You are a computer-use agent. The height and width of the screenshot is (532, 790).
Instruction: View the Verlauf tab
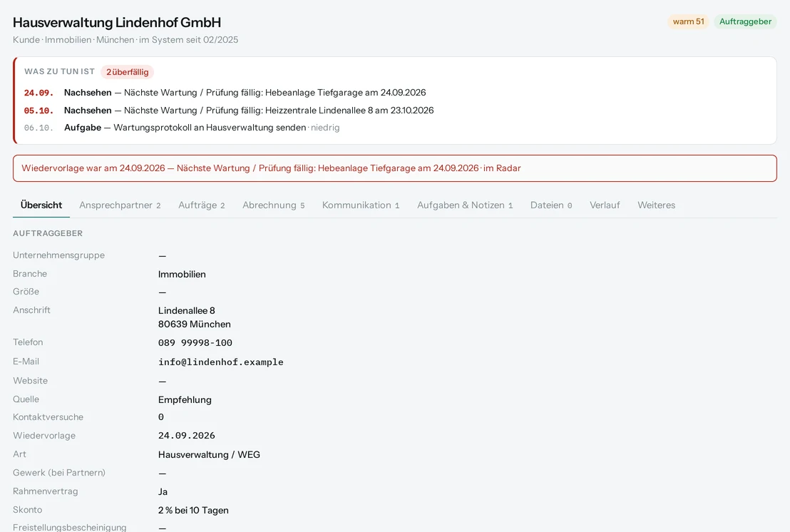coord(605,205)
